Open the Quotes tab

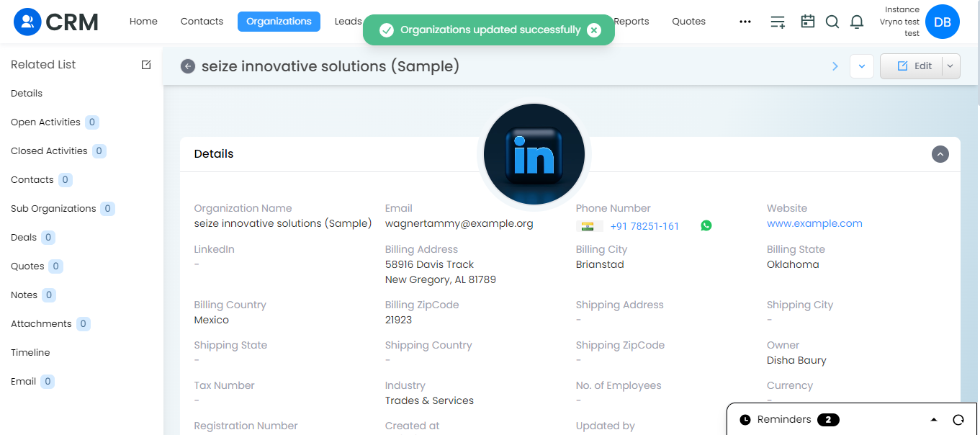tap(689, 22)
